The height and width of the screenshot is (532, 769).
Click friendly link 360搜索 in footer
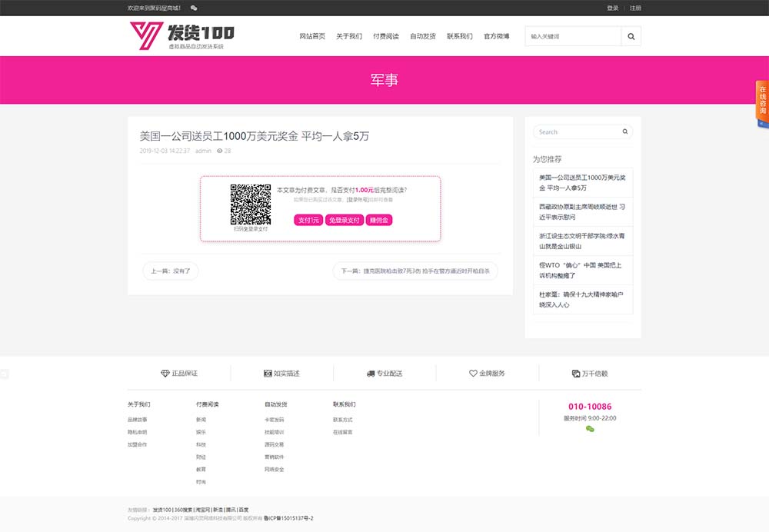point(184,510)
